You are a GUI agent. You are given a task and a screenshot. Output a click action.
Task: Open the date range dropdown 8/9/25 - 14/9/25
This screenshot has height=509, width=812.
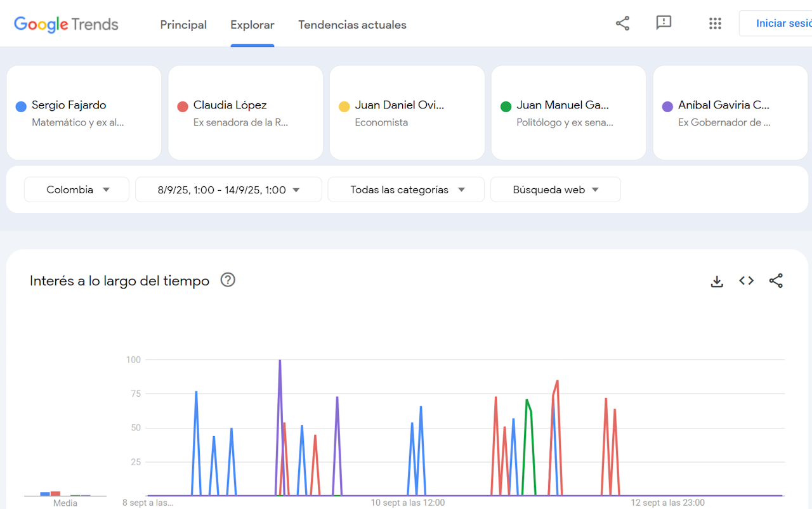228,190
